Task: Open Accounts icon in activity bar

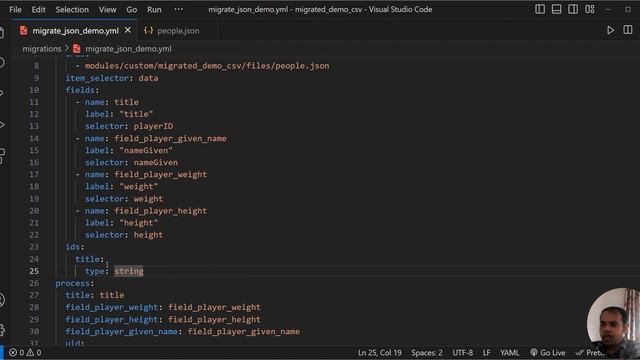Action: click(x=2, y=300)
